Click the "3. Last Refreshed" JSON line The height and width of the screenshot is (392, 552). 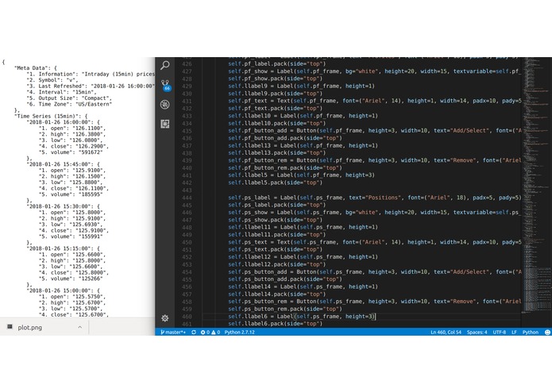click(x=91, y=86)
